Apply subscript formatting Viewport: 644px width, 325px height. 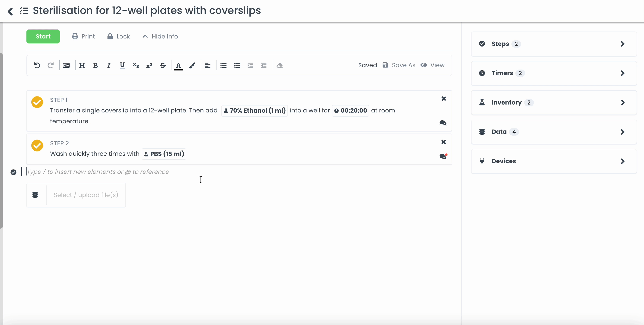point(136,66)
